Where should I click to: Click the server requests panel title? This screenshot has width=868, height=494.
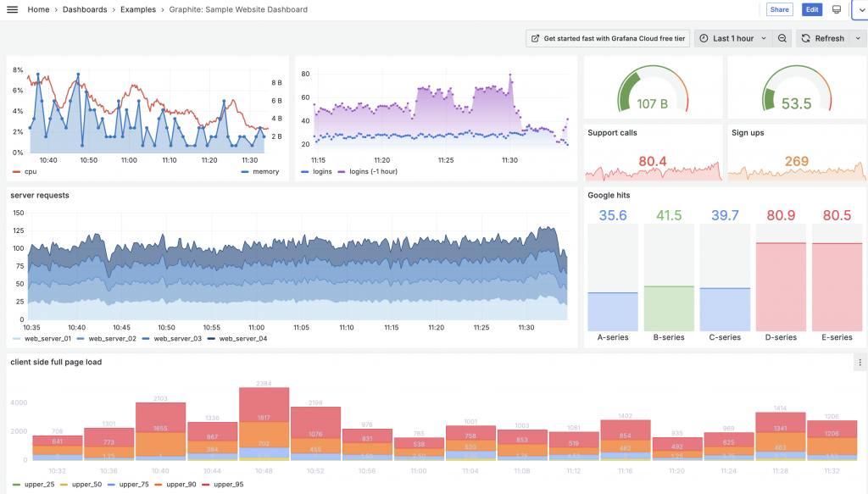[x=40, y=195]
